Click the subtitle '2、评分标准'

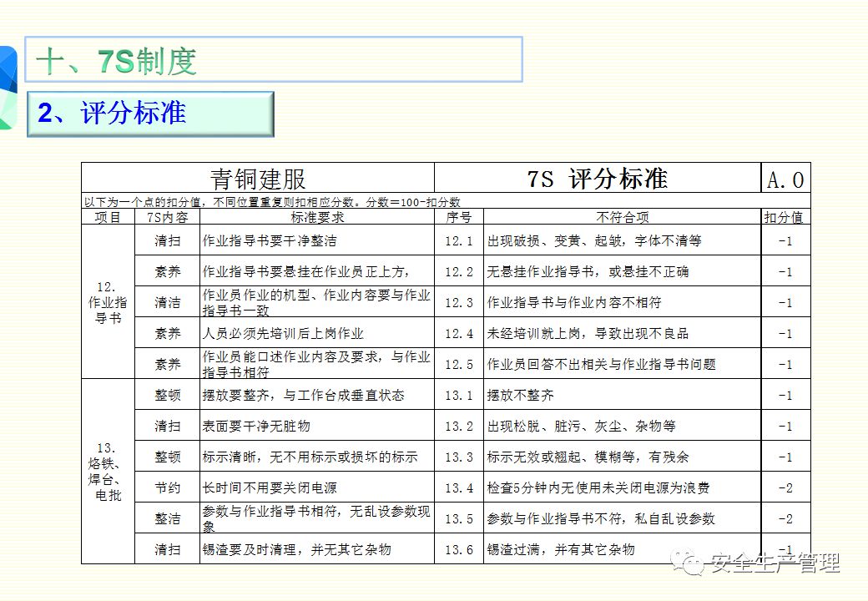pyautogui.click(x=112, y=113)
